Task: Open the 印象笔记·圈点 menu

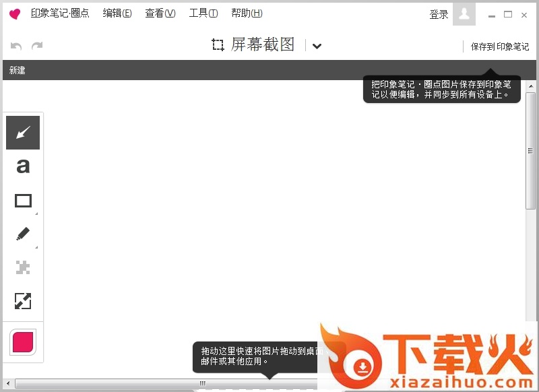Action: 60,13
